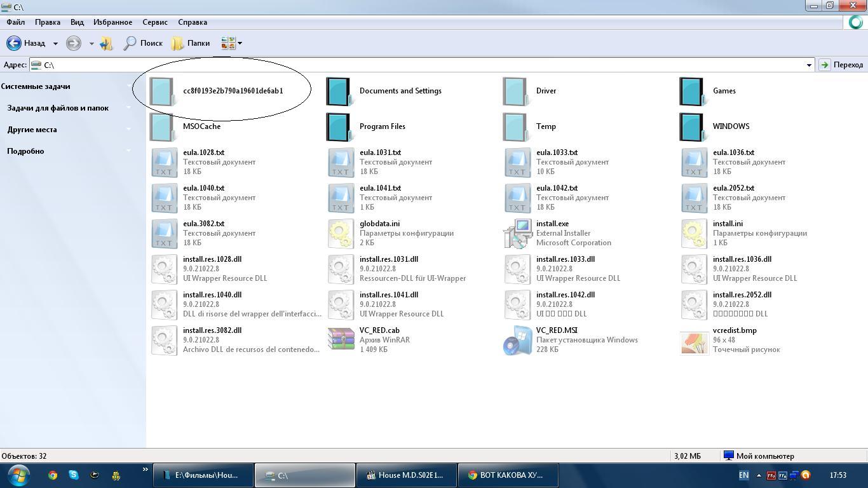Expand the Системные задачи panel section
Image resolution: width=868 pixels, height=488 pixels.
coord(36,86)
